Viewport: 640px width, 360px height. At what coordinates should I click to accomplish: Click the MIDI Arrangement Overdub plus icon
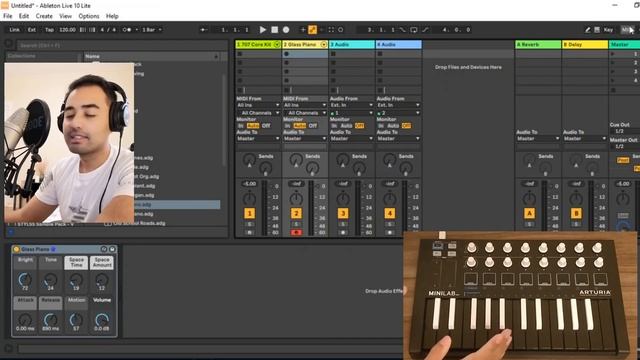tap(302, 30)
